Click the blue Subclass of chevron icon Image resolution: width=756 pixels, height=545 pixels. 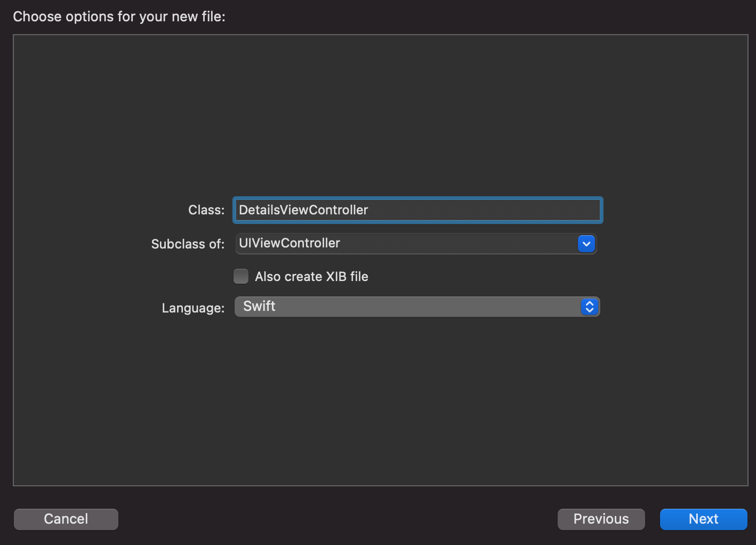pyautogui.click(x=586, y=244)
